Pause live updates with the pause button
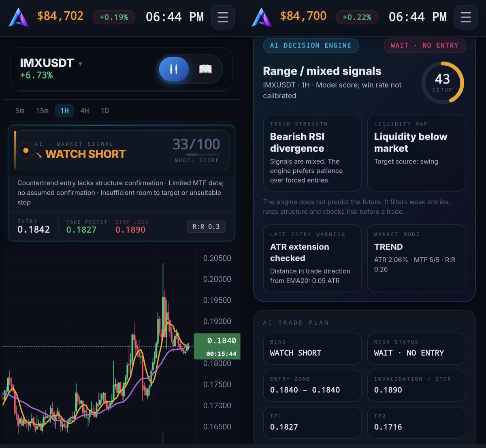 click(x=174, y=69)
